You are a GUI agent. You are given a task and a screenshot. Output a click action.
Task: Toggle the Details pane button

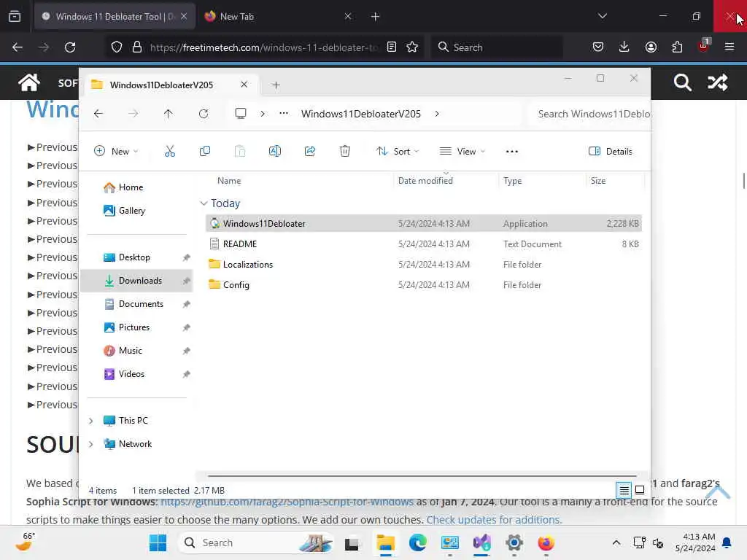[x=611, y=152]
